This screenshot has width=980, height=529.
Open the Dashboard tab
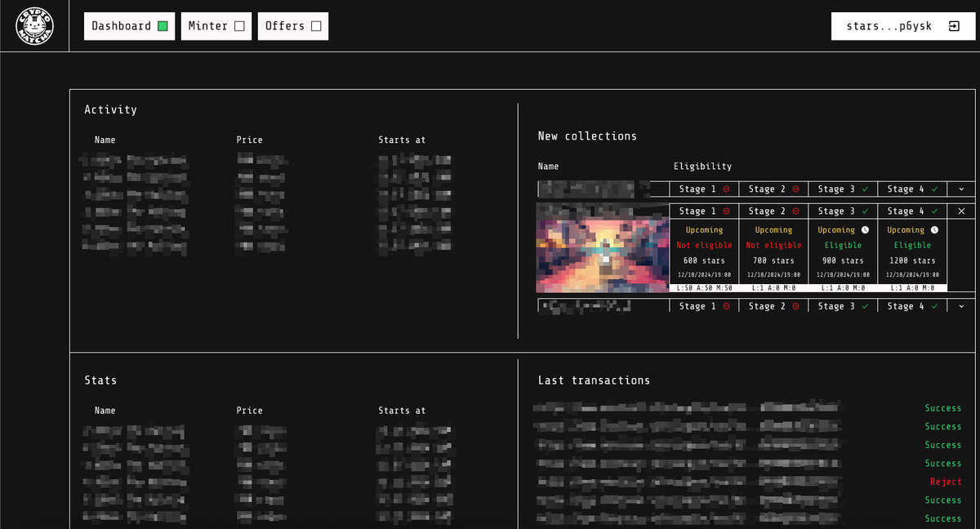(x=129, y=26)
